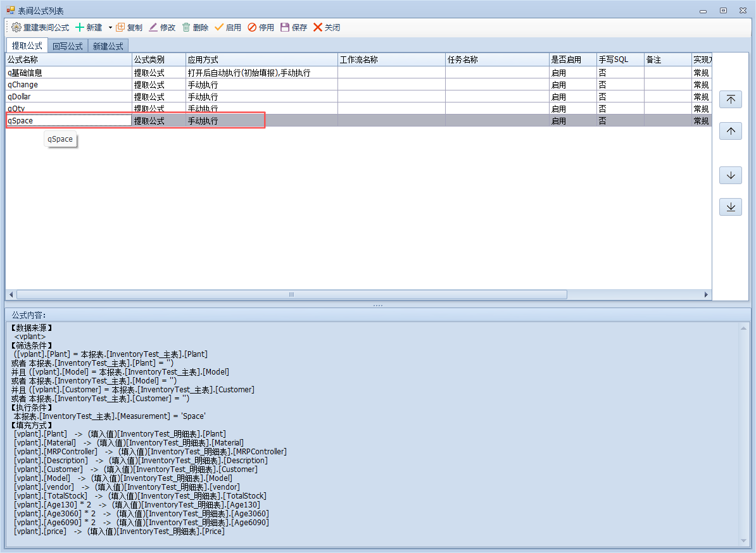756x553 pixels.
Task: Click the 手动执行 cell in qSpace row
Action: 261,121
